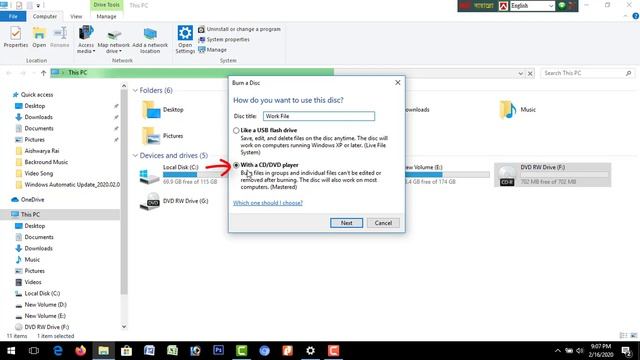Close the Burn a Disc dialog
The image size is (640, 360).
click(x=398, y=82)
